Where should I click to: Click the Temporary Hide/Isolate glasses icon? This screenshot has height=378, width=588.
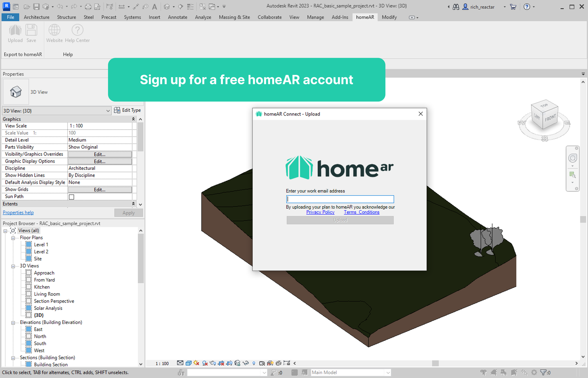pos(246,363)
